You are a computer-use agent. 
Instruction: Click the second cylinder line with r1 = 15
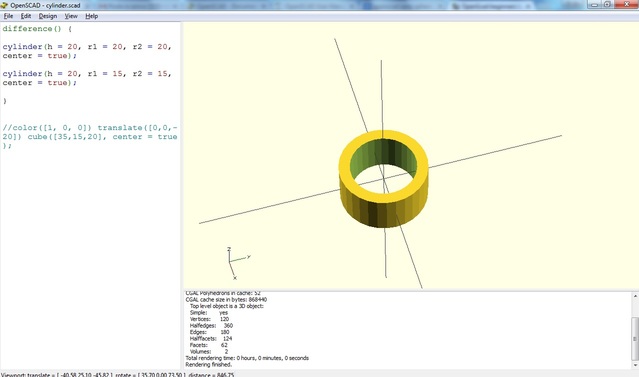click(87, 74)
